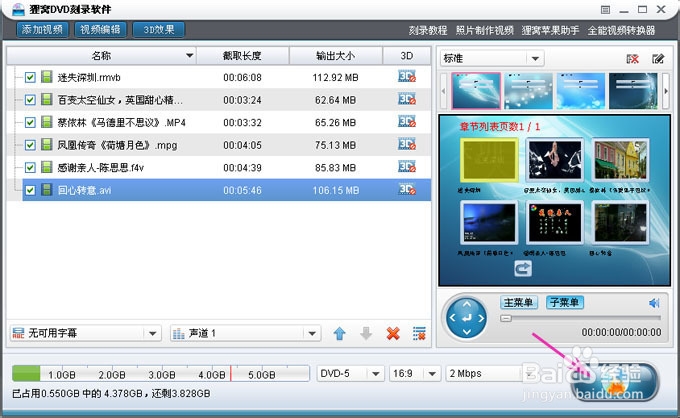
Task: Click the 112.92 MB output size cell
Action: click(336, 78)
